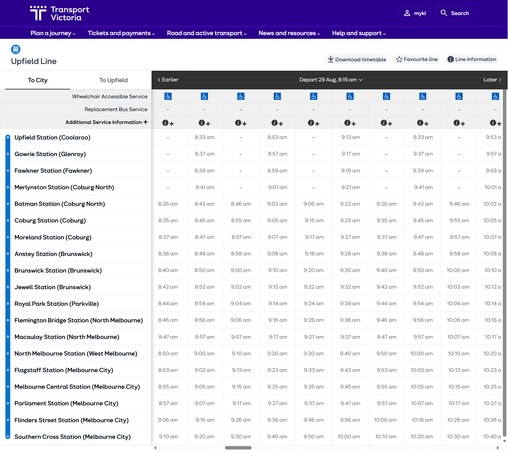This screenshot has height=453, width=508.
Task: Click wheelchair icon for the 9:13 am Upfield service
Action: tap(350, 96)
